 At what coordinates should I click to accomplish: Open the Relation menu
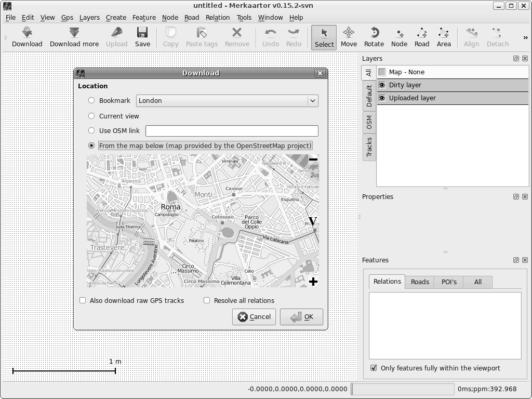tap(217, 17)
